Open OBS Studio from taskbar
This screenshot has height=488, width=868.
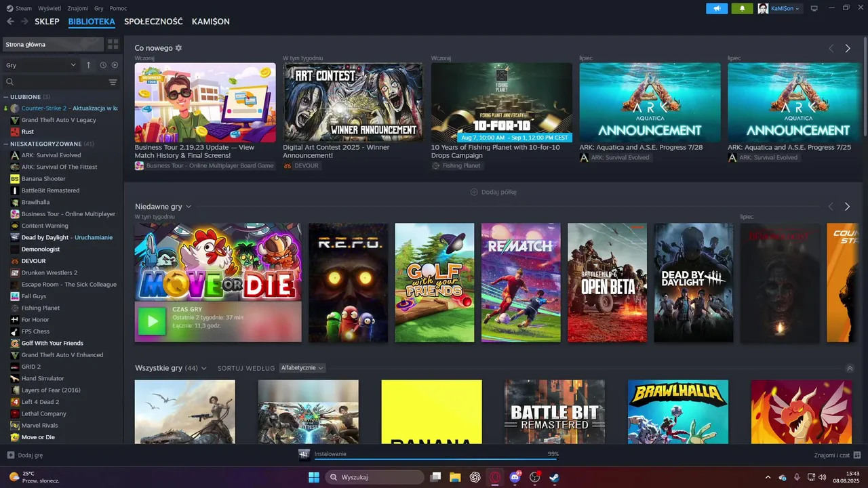point(535,477)
